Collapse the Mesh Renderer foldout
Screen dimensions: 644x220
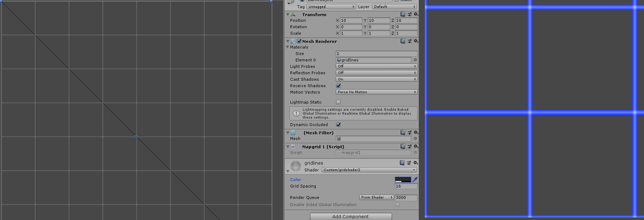[288, 41]
